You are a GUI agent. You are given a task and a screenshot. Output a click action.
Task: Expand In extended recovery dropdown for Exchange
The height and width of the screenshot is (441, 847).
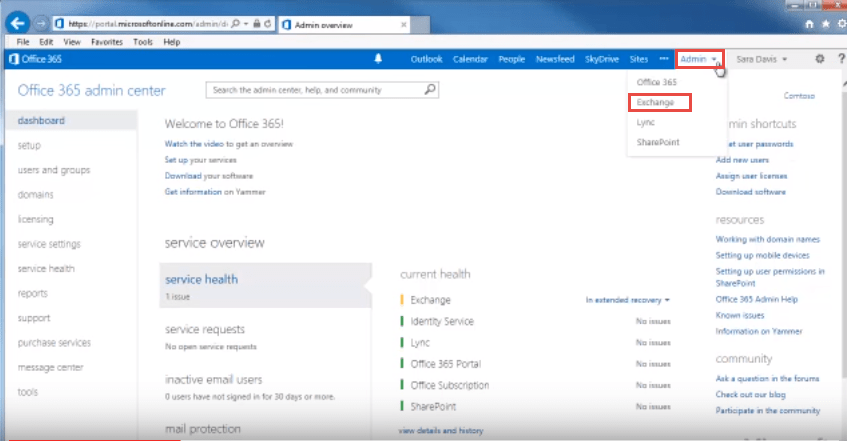pyautogui.click(x=628, y=300)
